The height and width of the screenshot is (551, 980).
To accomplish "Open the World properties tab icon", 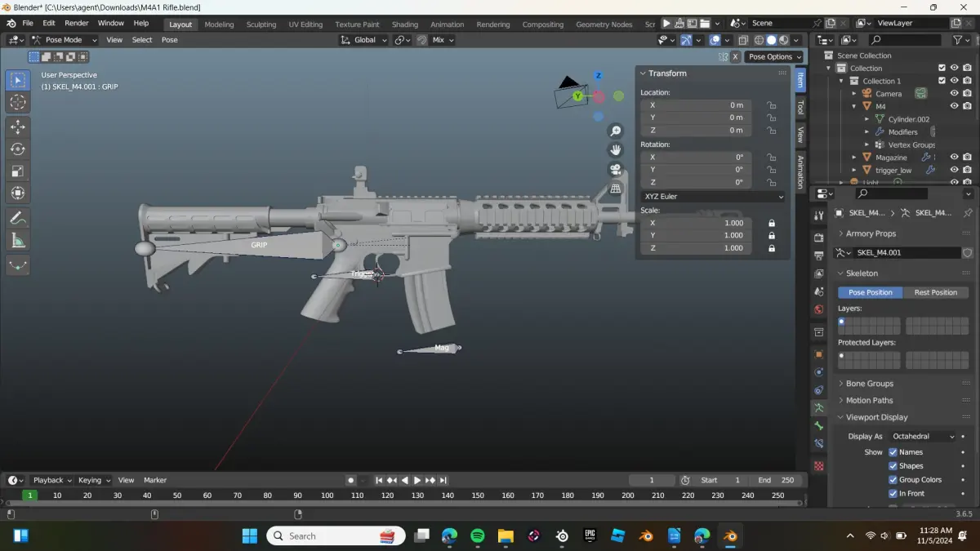I will pos(819,309).
